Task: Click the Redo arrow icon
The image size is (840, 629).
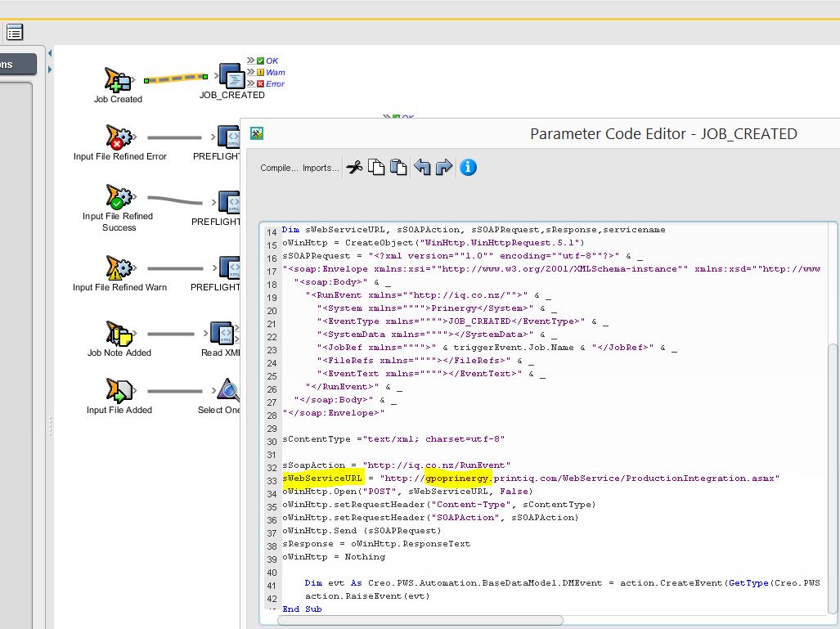Action: 444,168
